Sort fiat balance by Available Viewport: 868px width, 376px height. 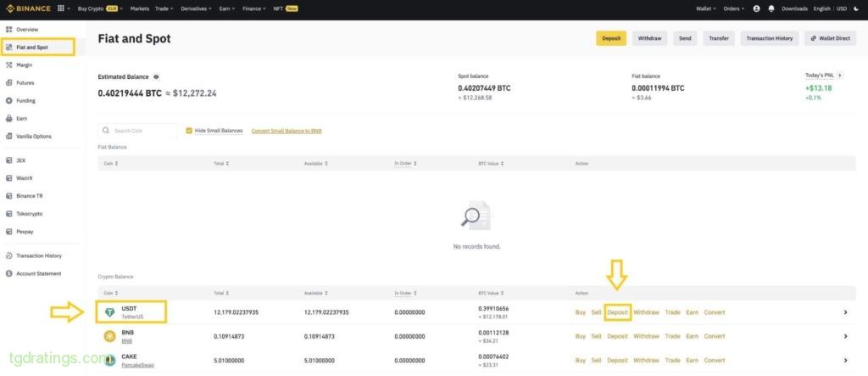(316, 164)
